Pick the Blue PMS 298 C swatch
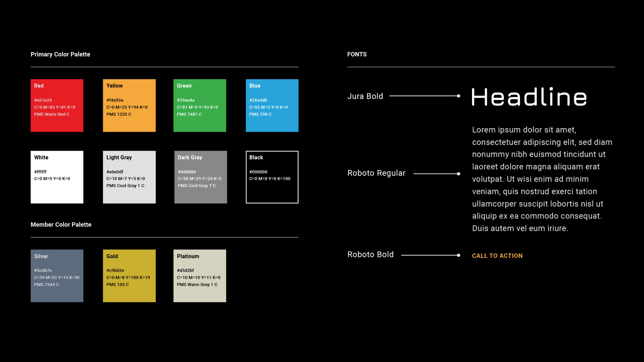Viewport: 644px width, 362px height. [x=272, y=105]
